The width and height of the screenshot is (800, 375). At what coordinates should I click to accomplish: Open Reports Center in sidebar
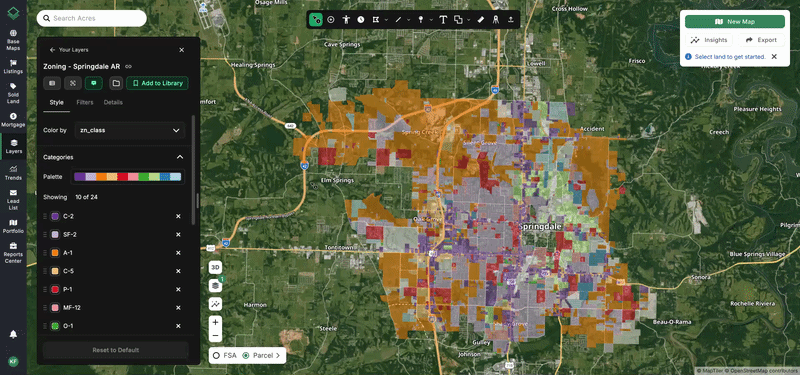click(x=13, y=253)
